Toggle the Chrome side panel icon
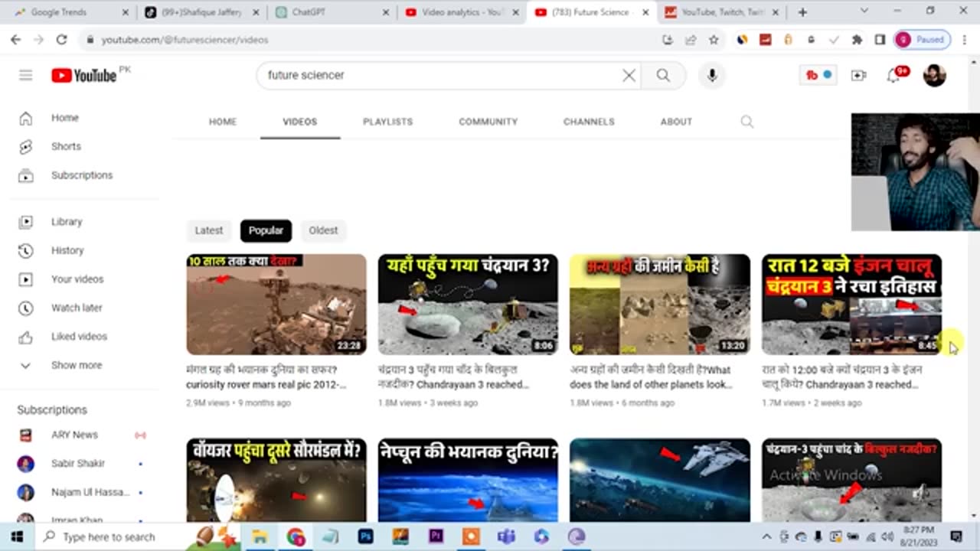This screenshot has width=980, height=551. [880, 39]
